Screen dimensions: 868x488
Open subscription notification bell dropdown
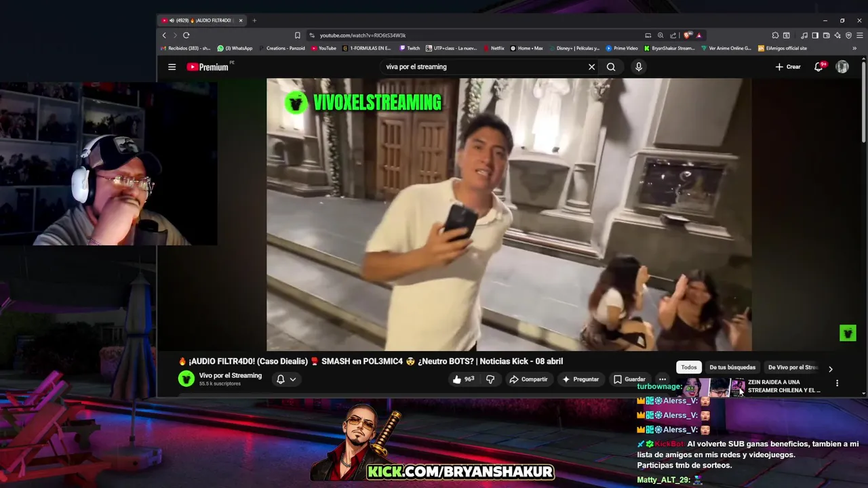[286, 380]
